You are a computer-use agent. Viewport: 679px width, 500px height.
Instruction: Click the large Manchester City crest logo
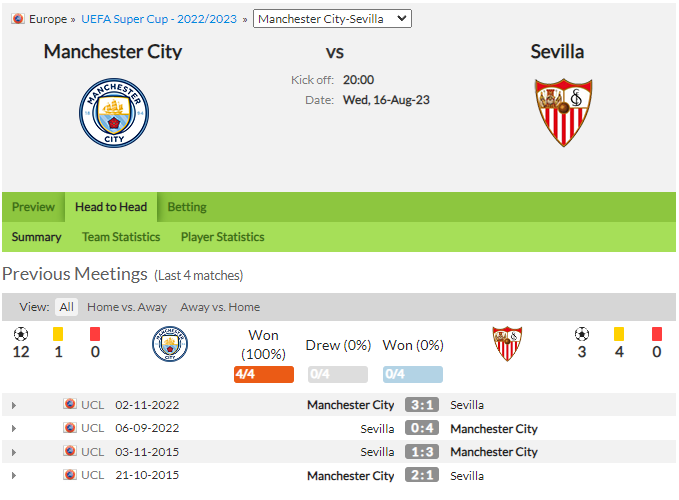click(114, 113)
